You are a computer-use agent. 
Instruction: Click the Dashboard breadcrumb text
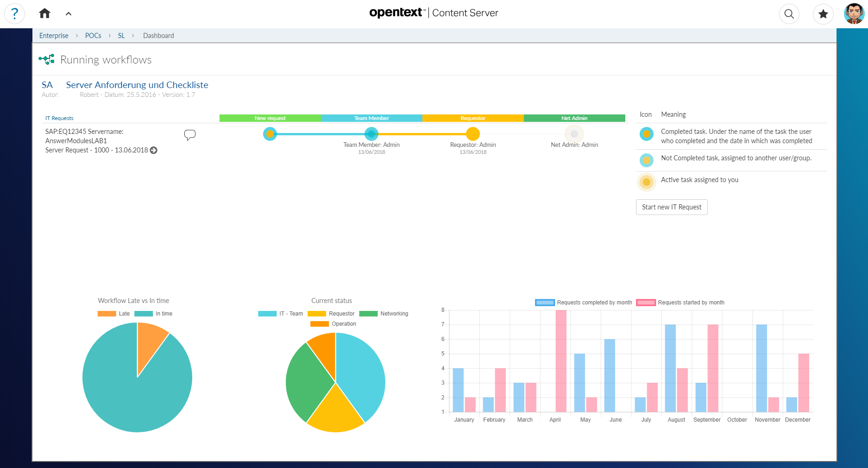[158, 36]
